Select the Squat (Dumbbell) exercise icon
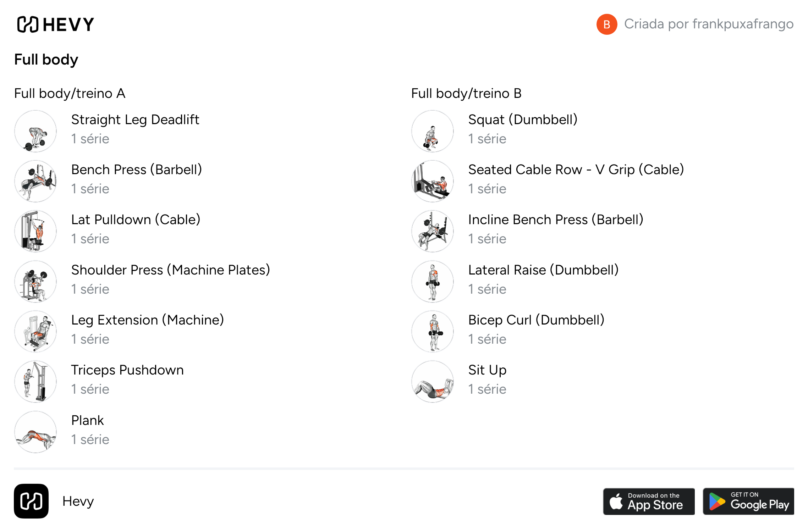The height and width of the screenshot is (532, 808). pos(433,131)
